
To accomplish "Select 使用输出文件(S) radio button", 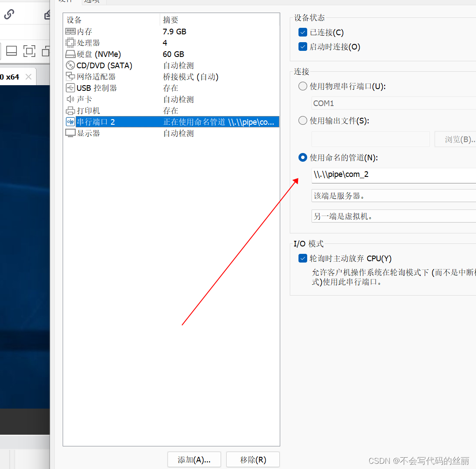I will [x=303, y=121].
